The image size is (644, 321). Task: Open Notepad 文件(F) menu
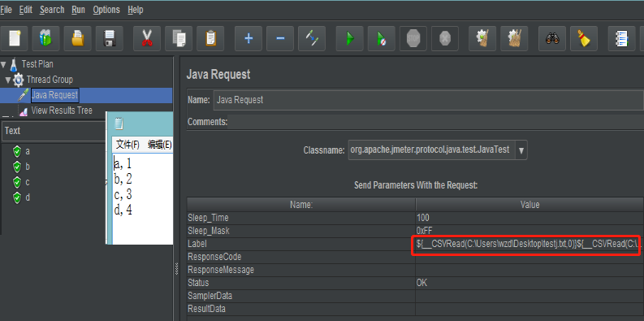(128, 145)
